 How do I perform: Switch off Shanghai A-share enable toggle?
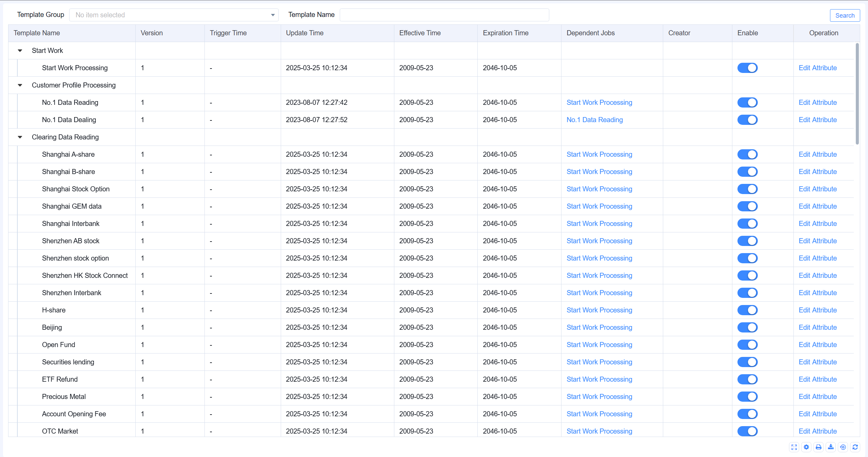(x=747, y=154)
